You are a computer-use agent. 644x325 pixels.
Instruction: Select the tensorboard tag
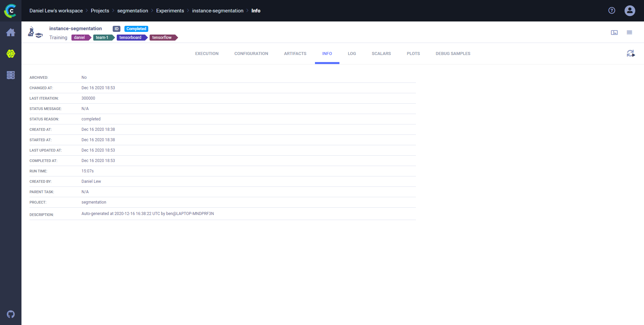tap(132, 38)
